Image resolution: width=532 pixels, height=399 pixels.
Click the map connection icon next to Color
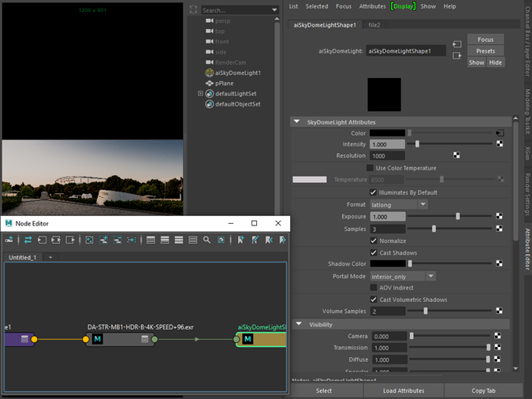500,133
